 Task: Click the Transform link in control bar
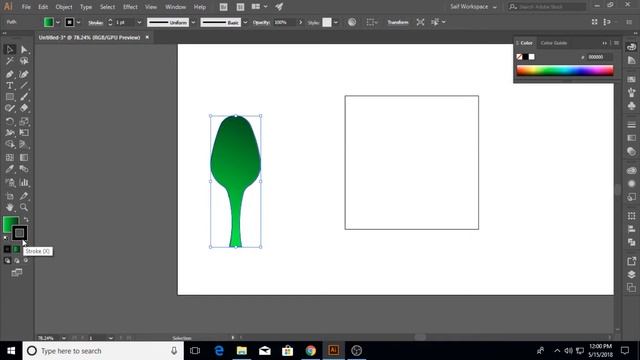(x=398, y=22)
